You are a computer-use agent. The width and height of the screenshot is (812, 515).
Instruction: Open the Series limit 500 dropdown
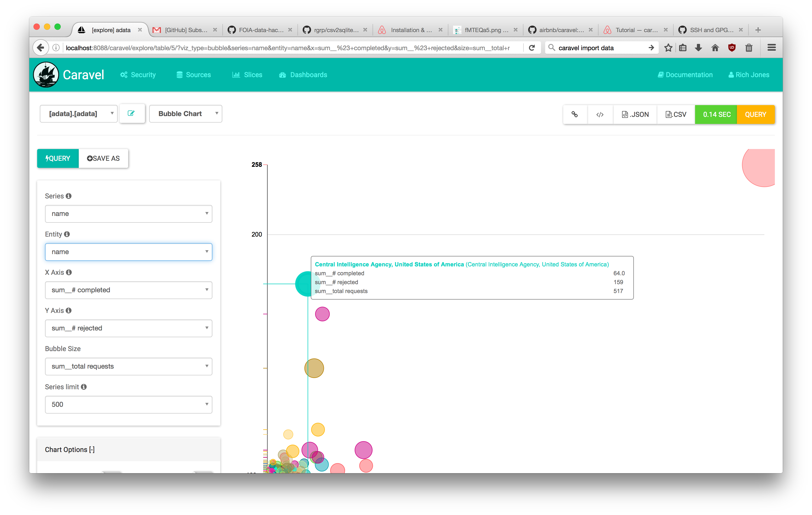(x=128, y=404)
